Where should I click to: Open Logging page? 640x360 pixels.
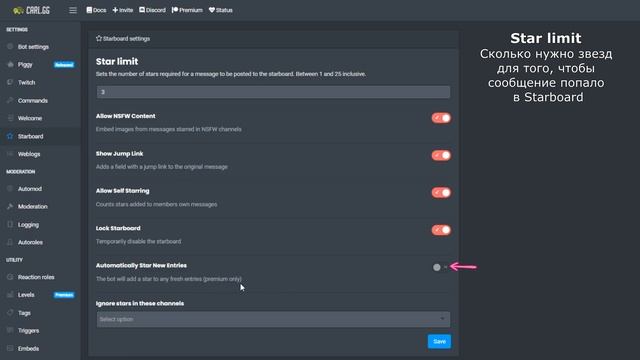(28, 225)
